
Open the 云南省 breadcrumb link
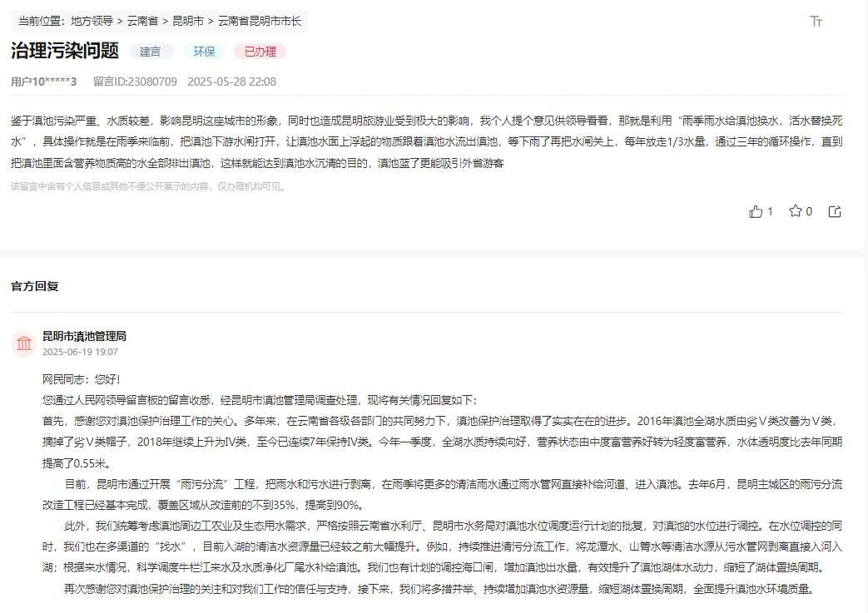click(141, 21)
